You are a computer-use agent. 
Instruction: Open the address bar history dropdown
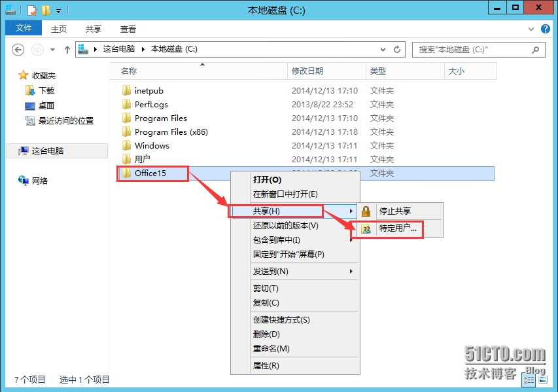tap(383, 50)
